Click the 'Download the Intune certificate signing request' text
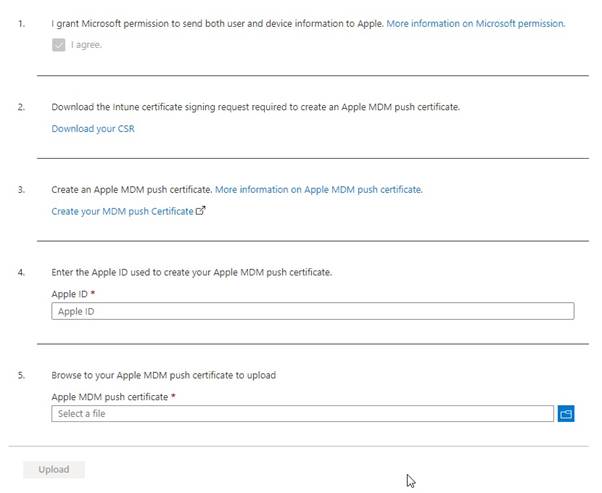 [255, 106]
